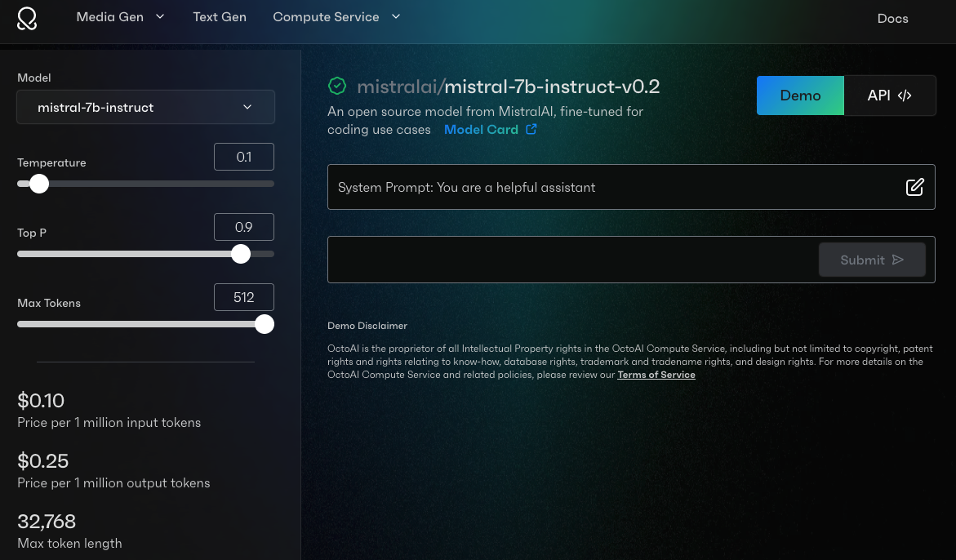Image resolution: width=956 pixels, height=560 pixels.
Task: Click the code brackets icon on API
Action: point(905,96)
